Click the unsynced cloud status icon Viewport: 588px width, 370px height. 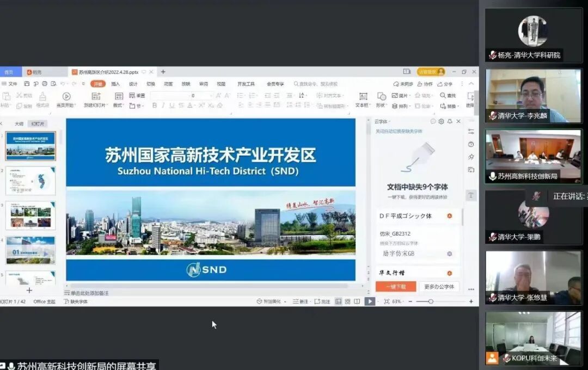[396, 84]
